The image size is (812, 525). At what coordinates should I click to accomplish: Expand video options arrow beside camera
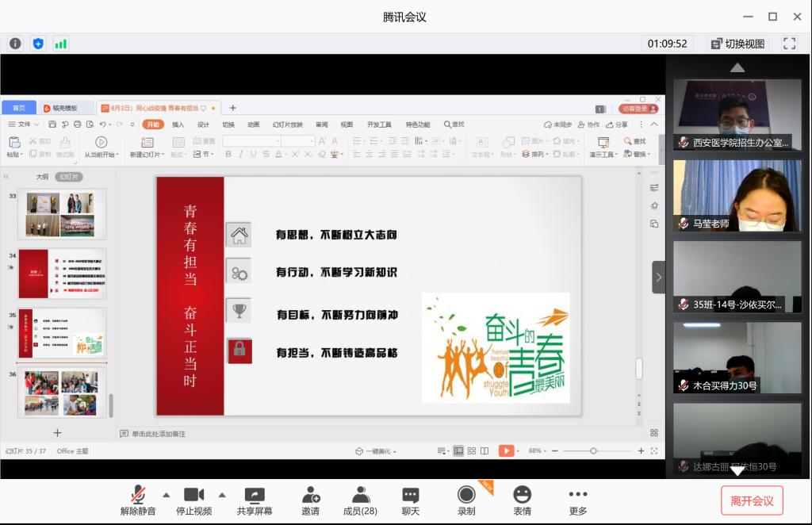tap(222, 493)
